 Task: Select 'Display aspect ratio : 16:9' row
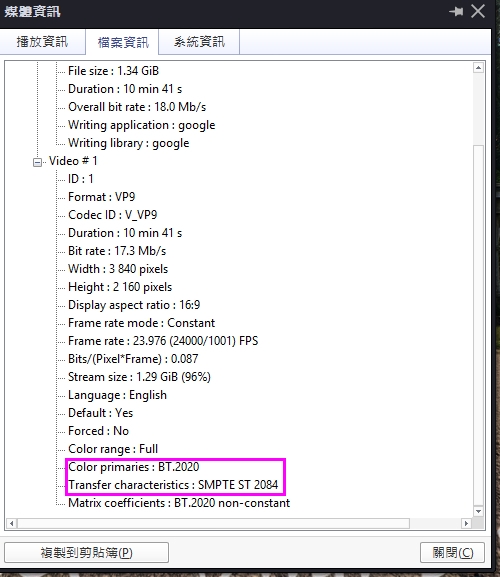134,305
